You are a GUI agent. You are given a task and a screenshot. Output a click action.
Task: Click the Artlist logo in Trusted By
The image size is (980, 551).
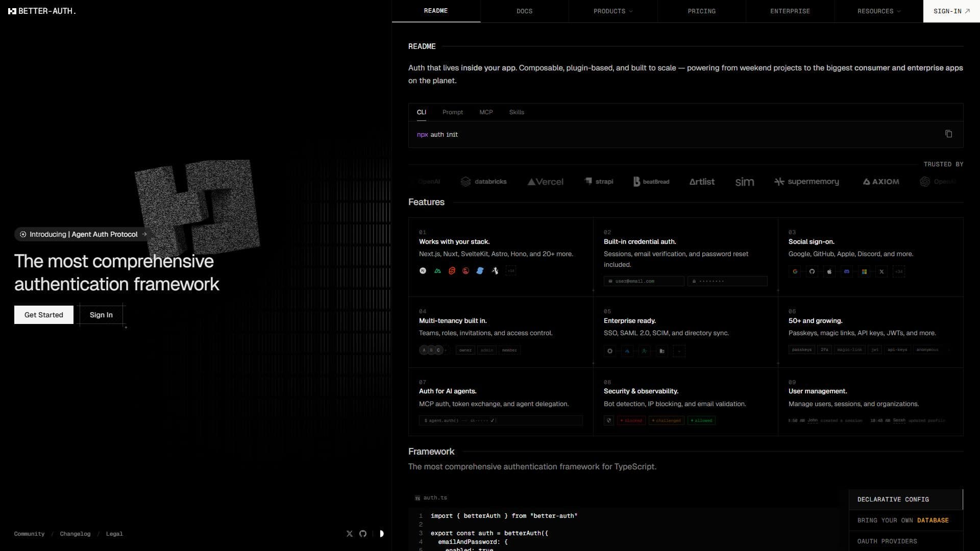[702, 182]
